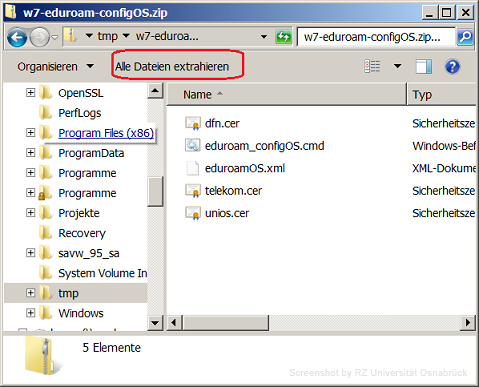Select the OpenSSL folder in tree
This screenshot has height=387, width=479.
[81, 93]
